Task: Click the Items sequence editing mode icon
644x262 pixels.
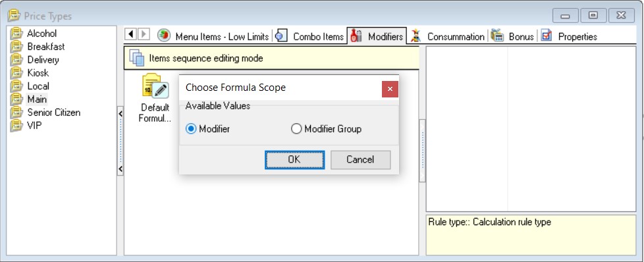Action: click(x=137, y=58)
